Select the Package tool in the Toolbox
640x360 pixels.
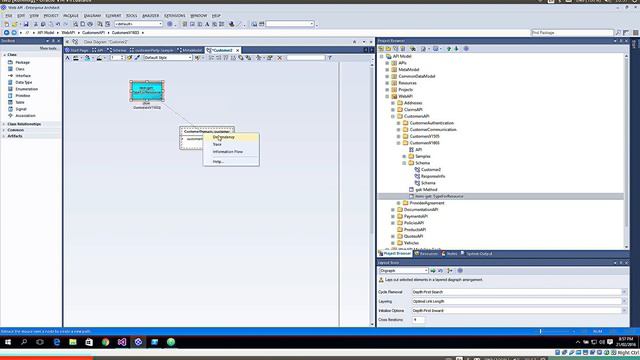point(22,62)
